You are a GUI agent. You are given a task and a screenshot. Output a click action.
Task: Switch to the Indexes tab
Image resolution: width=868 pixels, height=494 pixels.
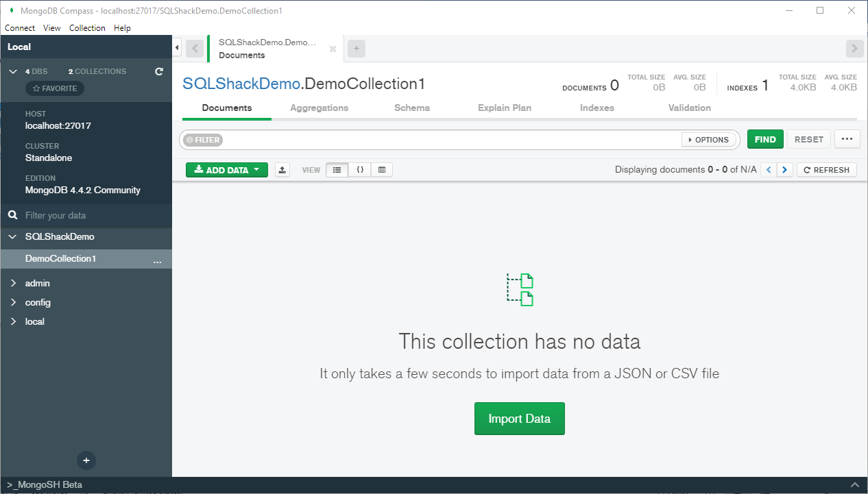pos(597,108)
